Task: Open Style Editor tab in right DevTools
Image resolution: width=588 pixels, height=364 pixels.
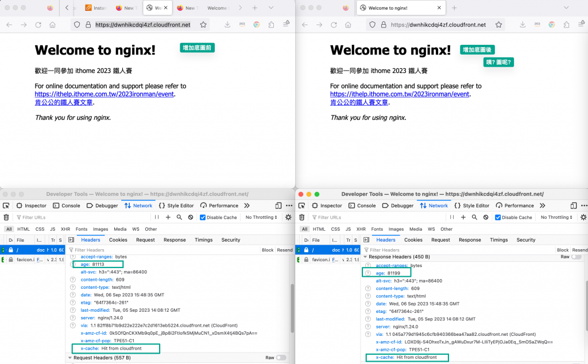Action: tap(472, 206)
